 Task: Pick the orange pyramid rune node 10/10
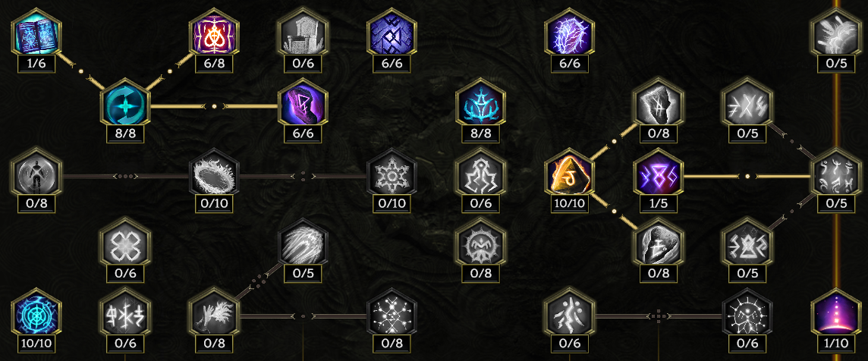pos(570,174)
